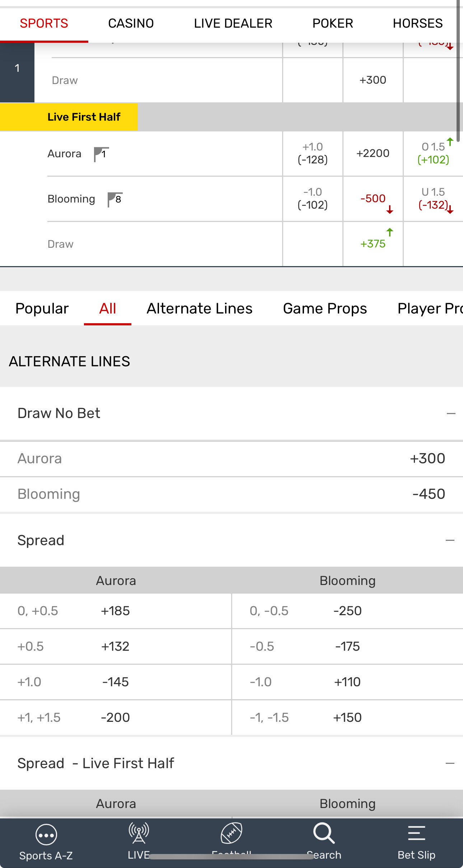Collapse the Draw No Bet section

(x=451, y=414)
